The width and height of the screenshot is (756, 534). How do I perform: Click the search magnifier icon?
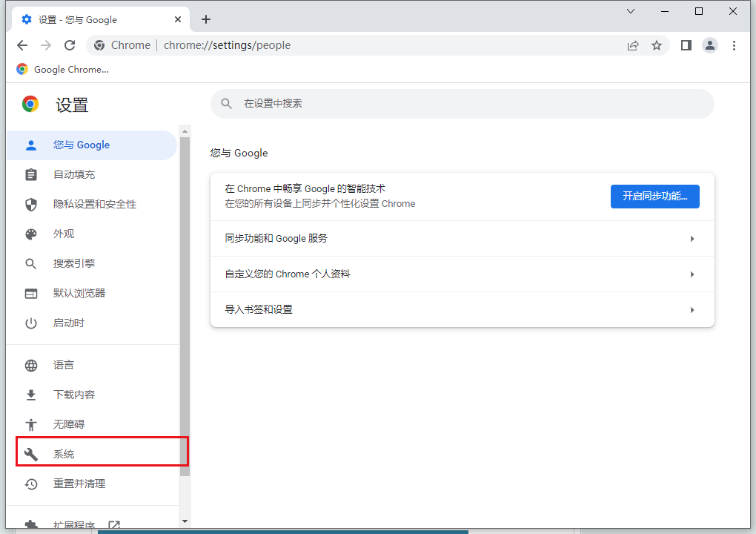[x=226, y=104]
